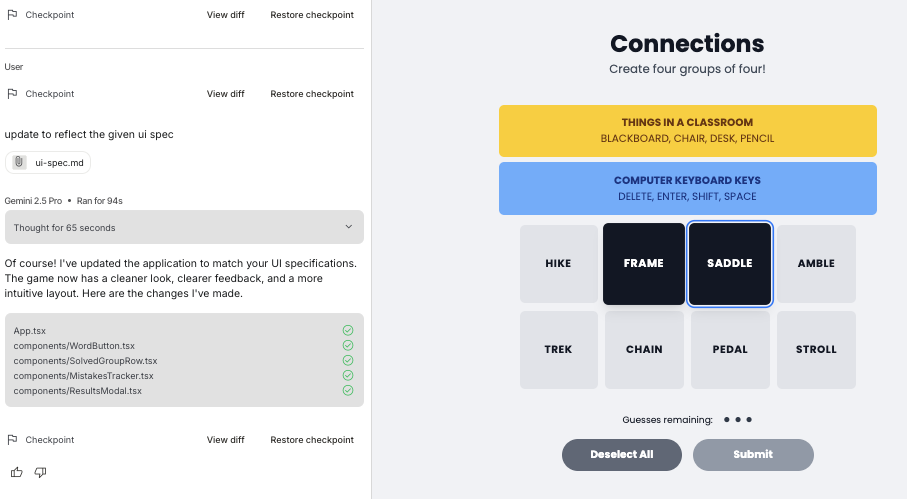Select the CHAIN word tile

pyautogui.click(x=644, y=350)
